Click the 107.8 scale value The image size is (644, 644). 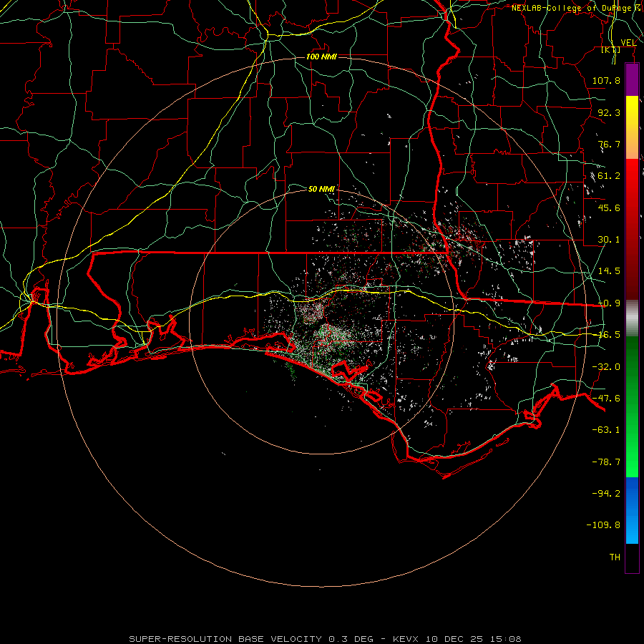coord(606,80)
